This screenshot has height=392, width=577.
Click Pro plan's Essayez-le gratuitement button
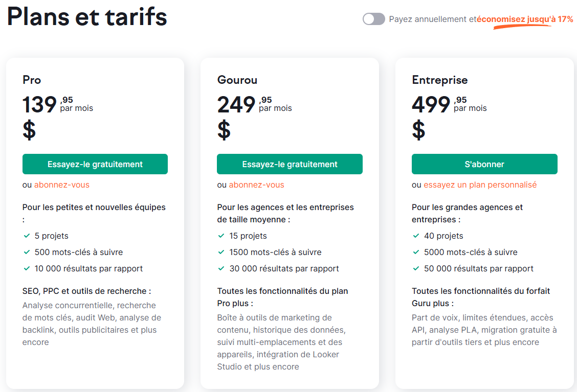[95, 164]
